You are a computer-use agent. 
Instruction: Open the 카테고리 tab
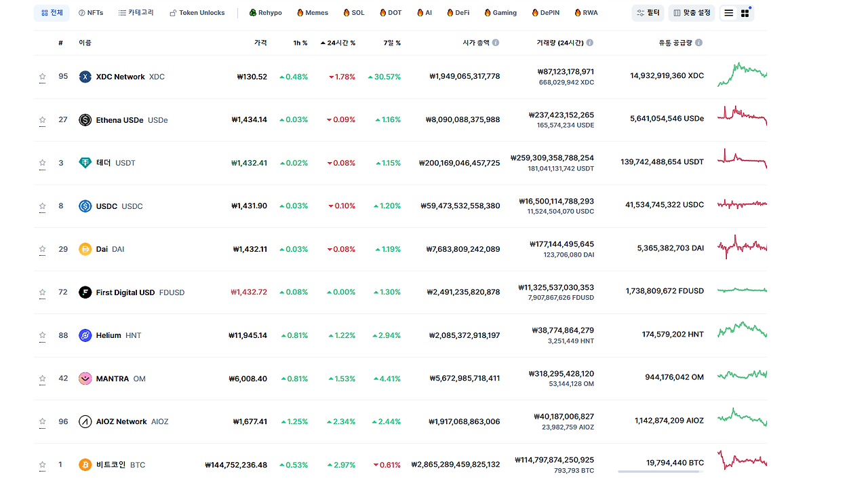pos(136,13)
